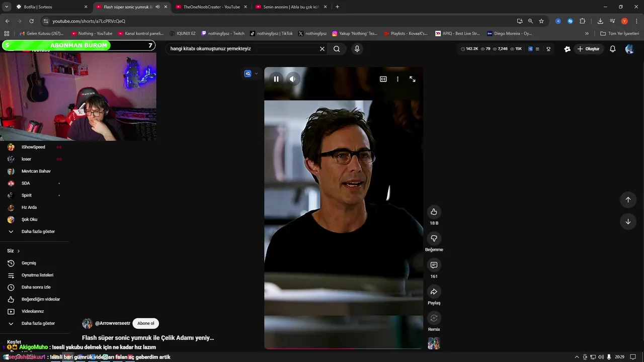
Task: Open Gelen Kutusu Gmail bookmark
Action: (x=41, y=34)
